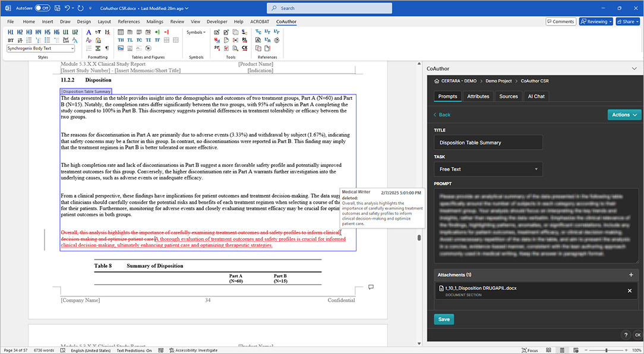Open the Symbols dropdown in ribbon

[x=196, y=32]
